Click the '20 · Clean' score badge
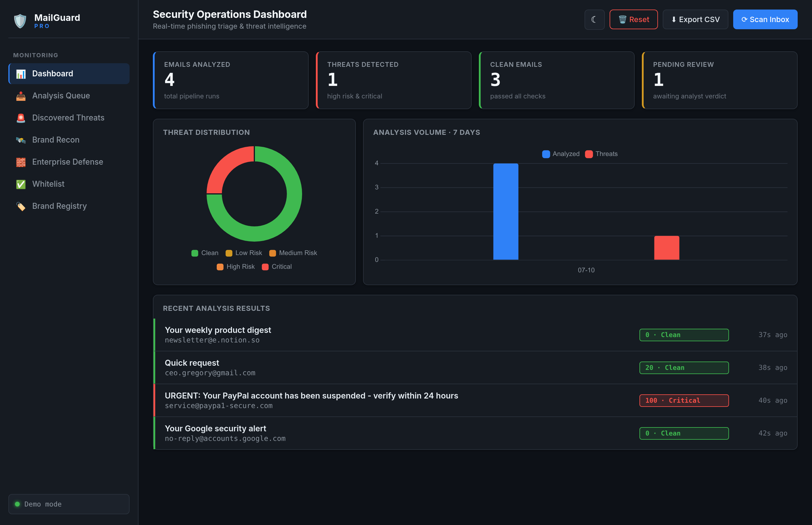 (x=684, y=367)
